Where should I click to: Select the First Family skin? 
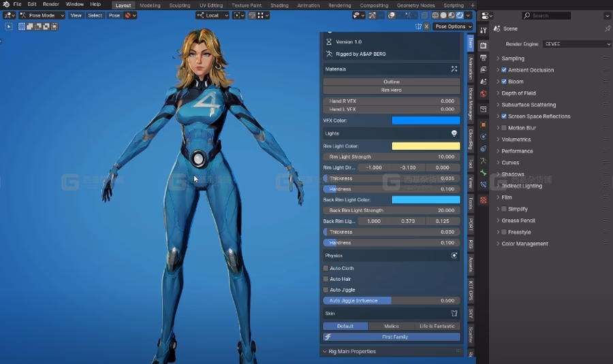tap(392, 337)
